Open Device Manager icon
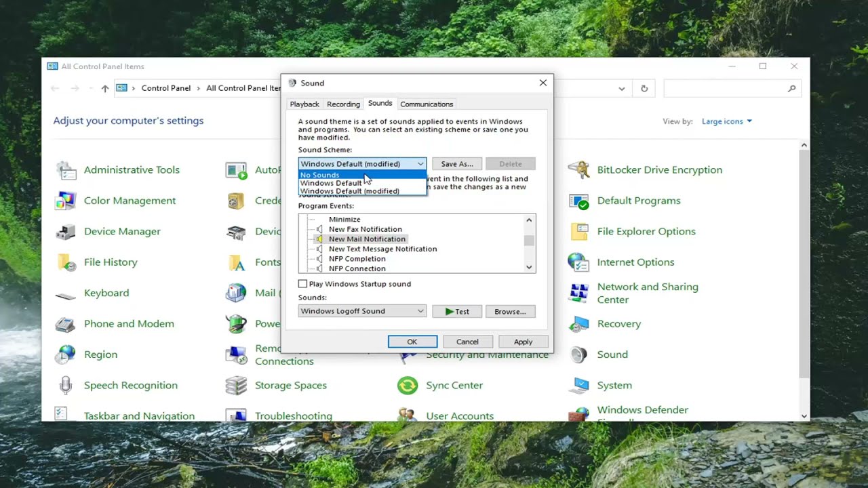868x488 pixels. pyautogui.click(x=66, y=232)
